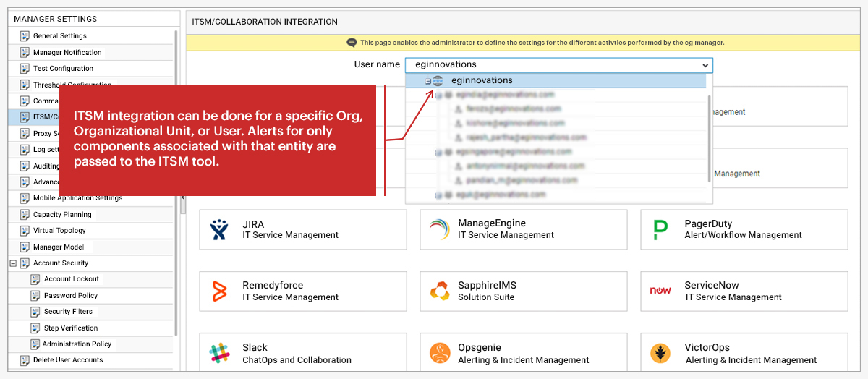This screenshot has width=868, height=379.
Task: Click the icon beside Log settings row
Action: click(25, 150)
